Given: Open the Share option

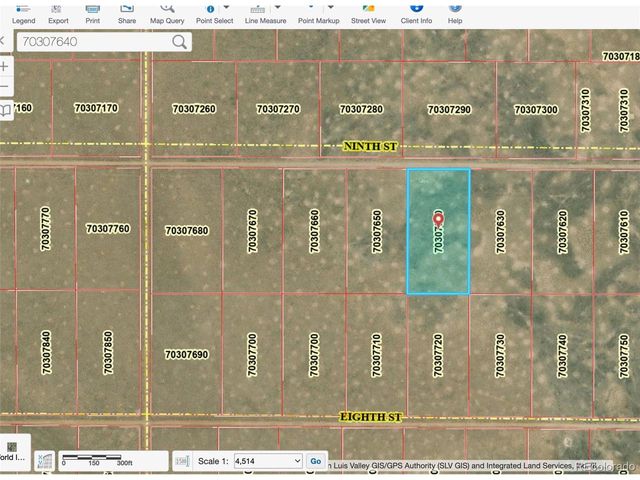Looking at the screenshot, I should click(x=127, y=15).
